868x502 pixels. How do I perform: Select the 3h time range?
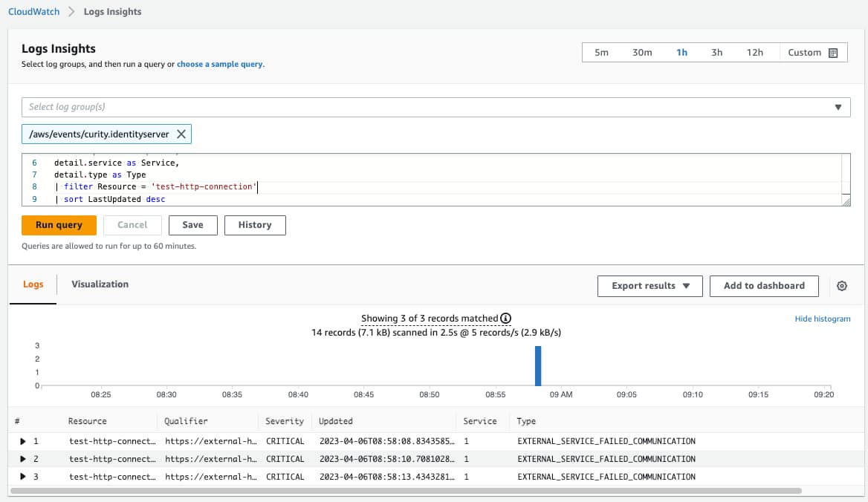point(716,52)
